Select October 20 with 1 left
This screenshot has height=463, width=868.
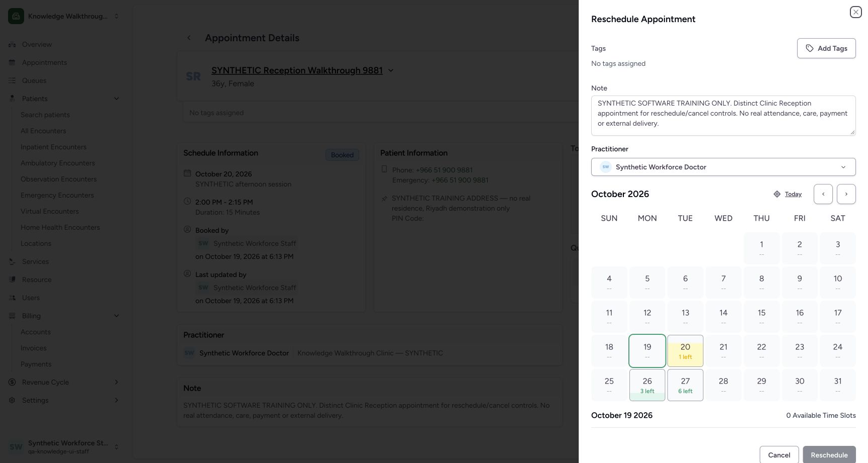(x=685, y=351)
